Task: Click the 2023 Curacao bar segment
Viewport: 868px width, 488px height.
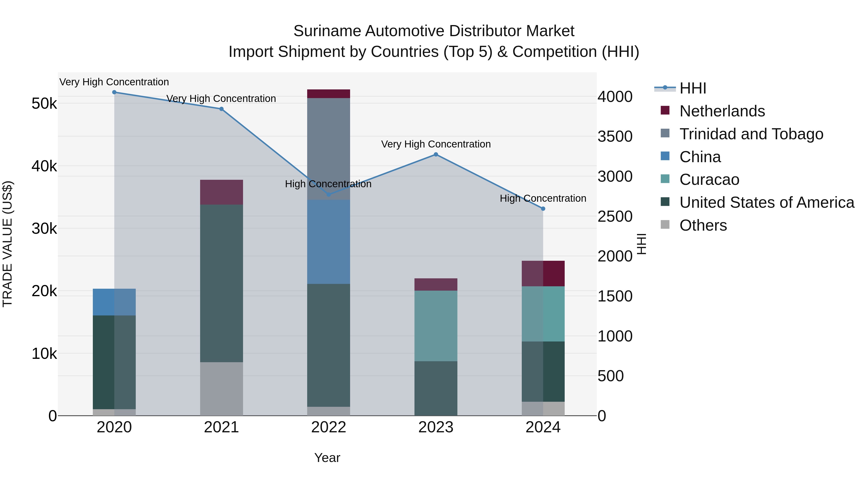Action: coord(436,326)
